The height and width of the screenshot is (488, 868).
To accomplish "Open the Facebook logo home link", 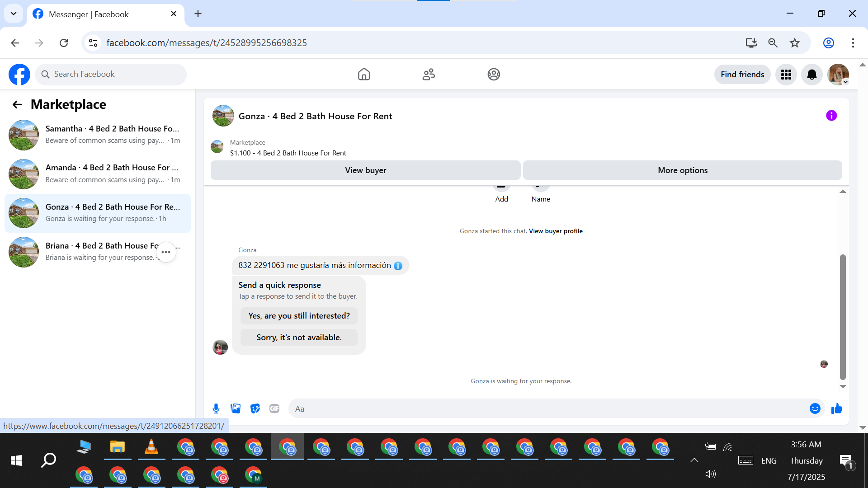I will (19, 74).
